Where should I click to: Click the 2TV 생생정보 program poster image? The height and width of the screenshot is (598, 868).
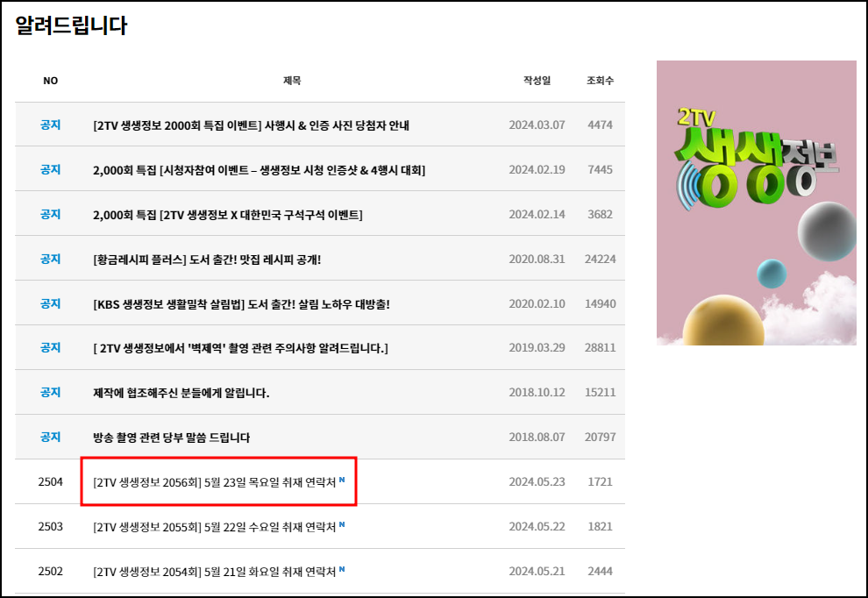[756, 203]
